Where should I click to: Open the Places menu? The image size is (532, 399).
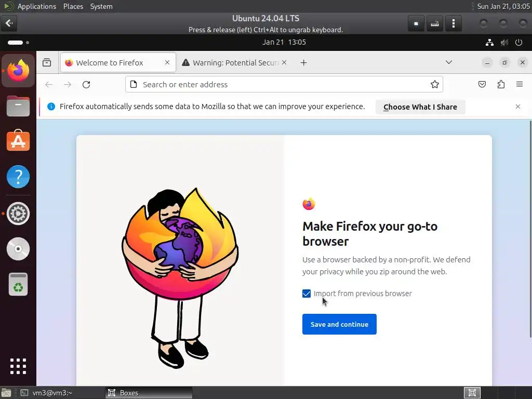pyautogui.click(x=73, y=6)
